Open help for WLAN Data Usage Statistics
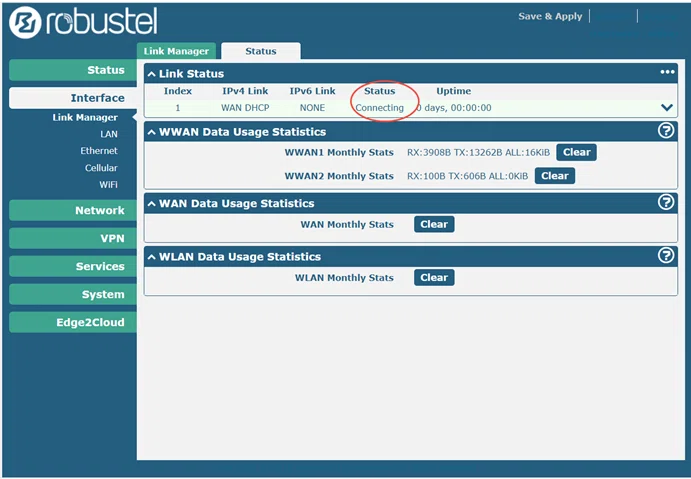 (666, 256)
